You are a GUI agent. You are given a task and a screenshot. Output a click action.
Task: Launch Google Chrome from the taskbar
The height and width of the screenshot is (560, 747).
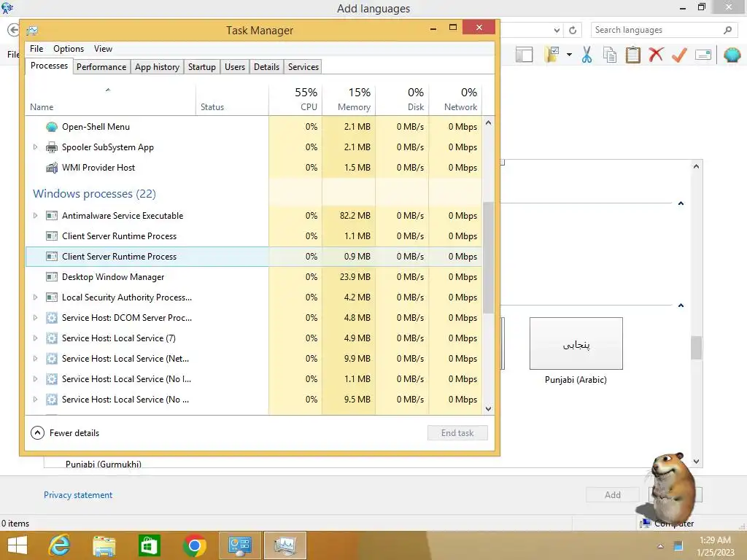pos(194,545)
